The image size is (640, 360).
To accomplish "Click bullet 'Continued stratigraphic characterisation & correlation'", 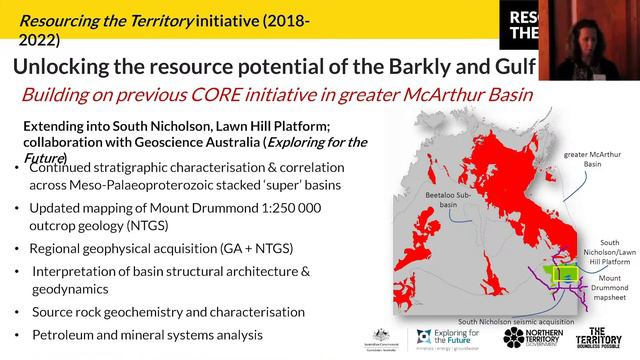I will 187,176.
